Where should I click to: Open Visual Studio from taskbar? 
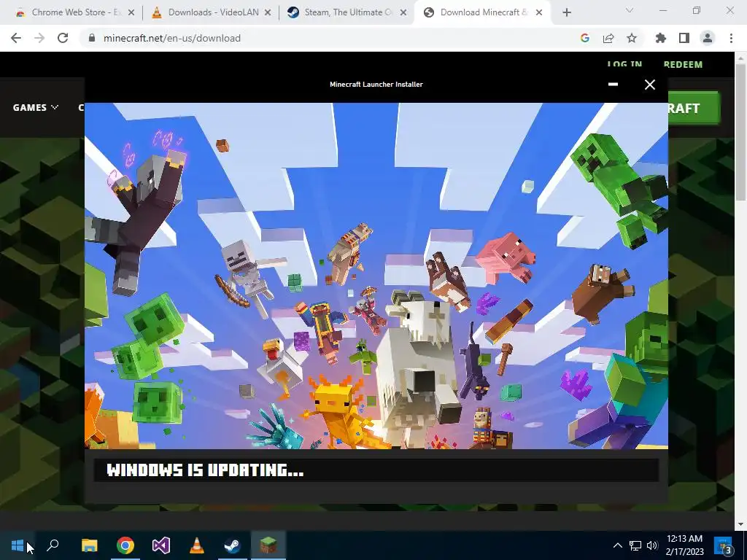tap(161, 545)
